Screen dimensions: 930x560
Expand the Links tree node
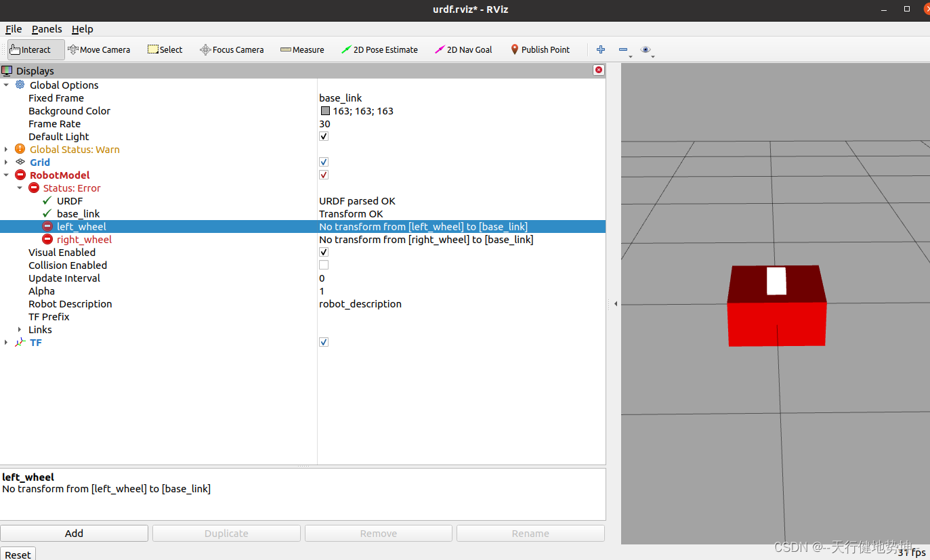20,330
